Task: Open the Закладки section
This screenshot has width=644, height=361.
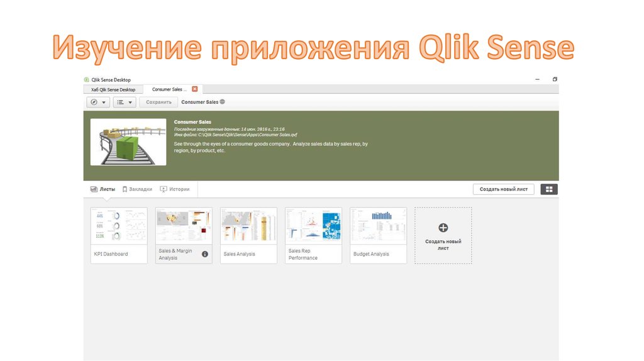Action: click(x=137, y=189)
